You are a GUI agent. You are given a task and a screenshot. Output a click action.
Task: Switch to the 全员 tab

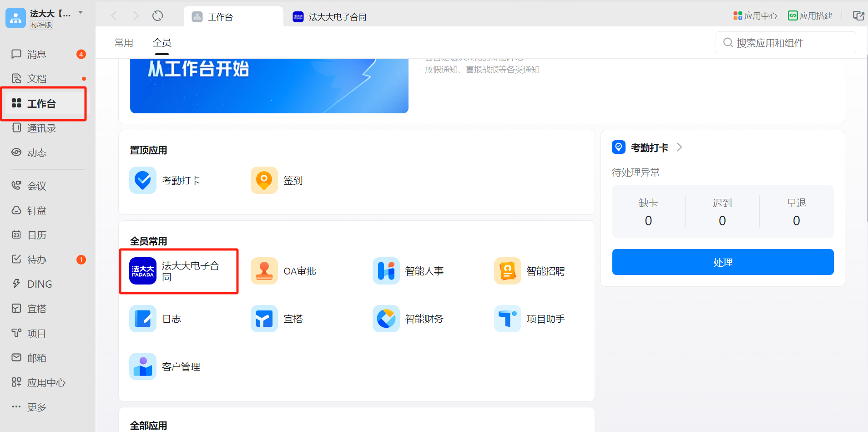tap(161, 43)
